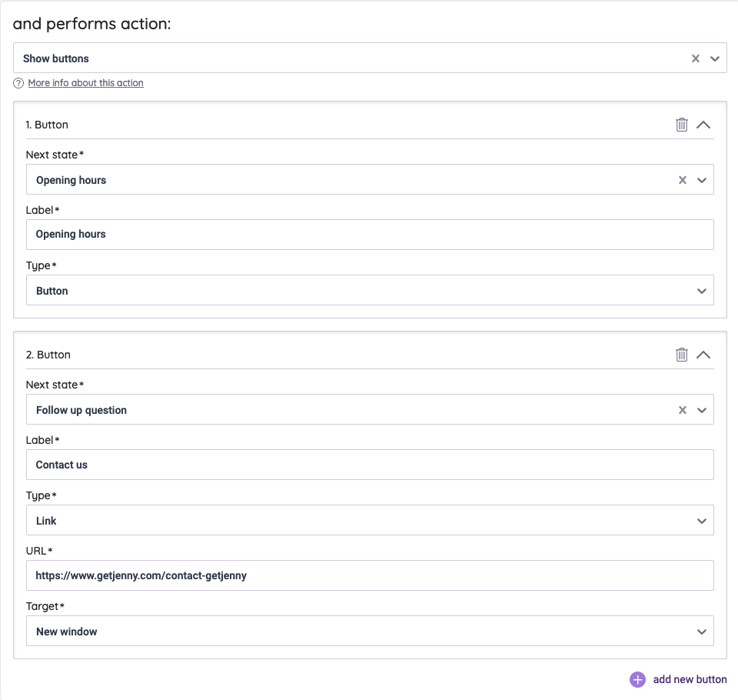Click the add new button option
This screenshot has width=738, height=700.
[x=689, y=679]
